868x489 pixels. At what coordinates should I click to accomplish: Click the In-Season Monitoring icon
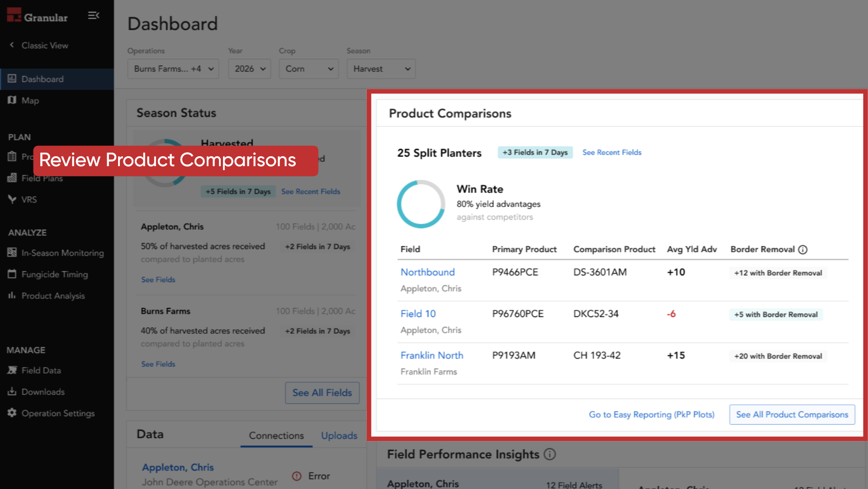point(12,253)
